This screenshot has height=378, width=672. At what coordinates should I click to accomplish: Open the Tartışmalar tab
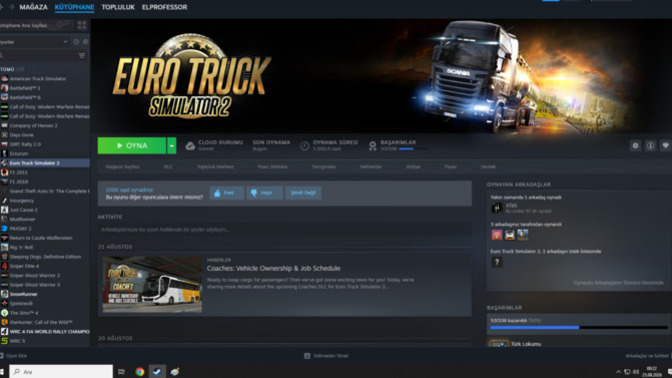[x=324, y=167]
